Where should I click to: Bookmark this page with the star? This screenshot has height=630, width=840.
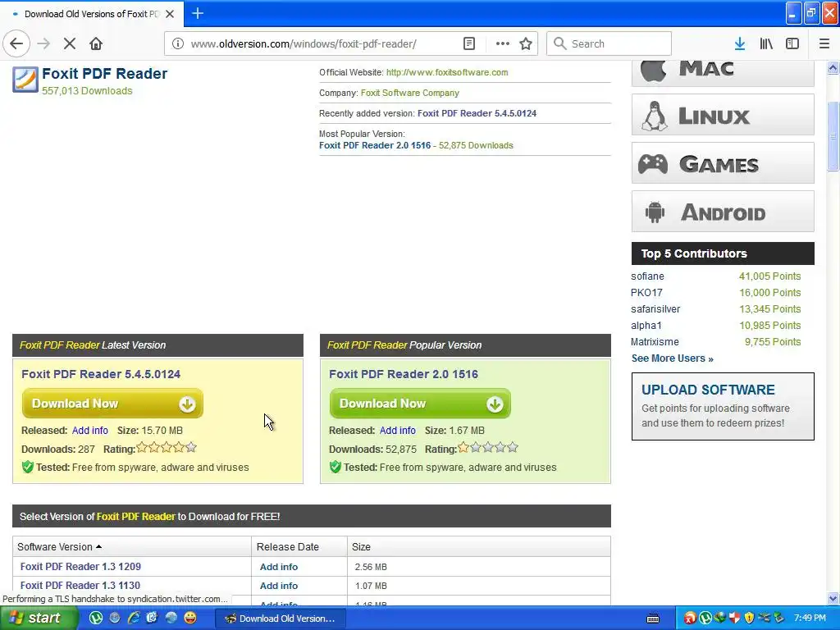point(526,43)
